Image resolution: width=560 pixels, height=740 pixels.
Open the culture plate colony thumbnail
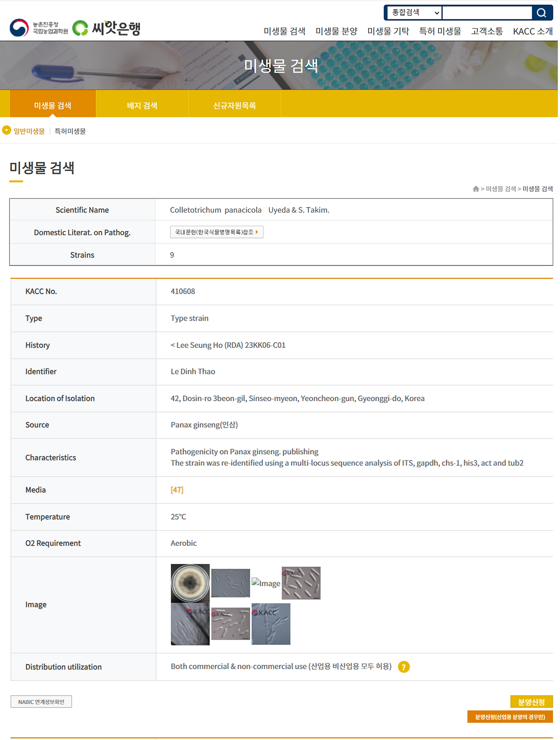190,583
